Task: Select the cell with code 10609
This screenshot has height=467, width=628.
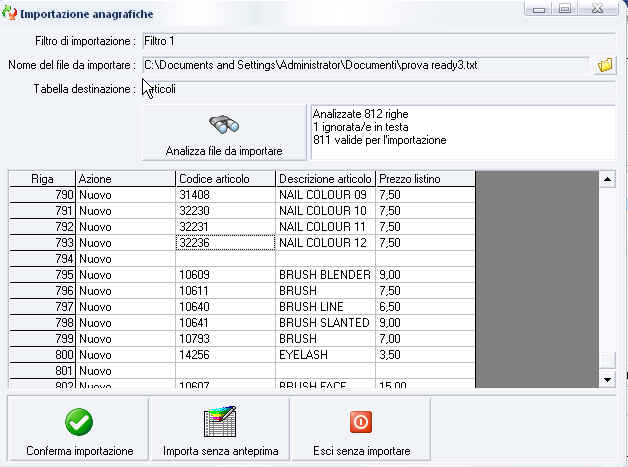Action: coord(225,275)
